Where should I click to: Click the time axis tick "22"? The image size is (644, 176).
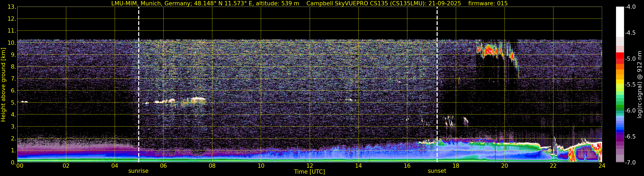point(553,166)
